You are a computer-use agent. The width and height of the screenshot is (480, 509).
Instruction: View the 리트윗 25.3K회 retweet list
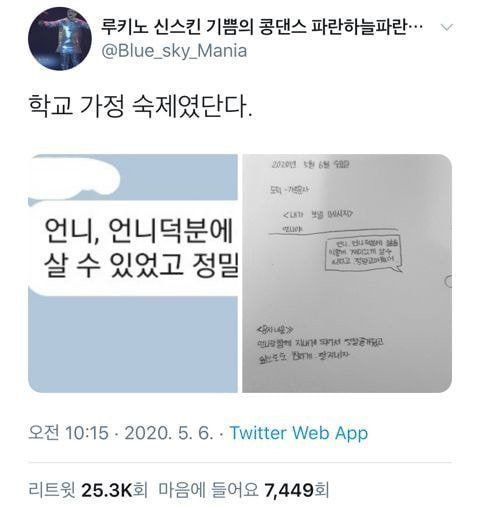tap(88, 490)
